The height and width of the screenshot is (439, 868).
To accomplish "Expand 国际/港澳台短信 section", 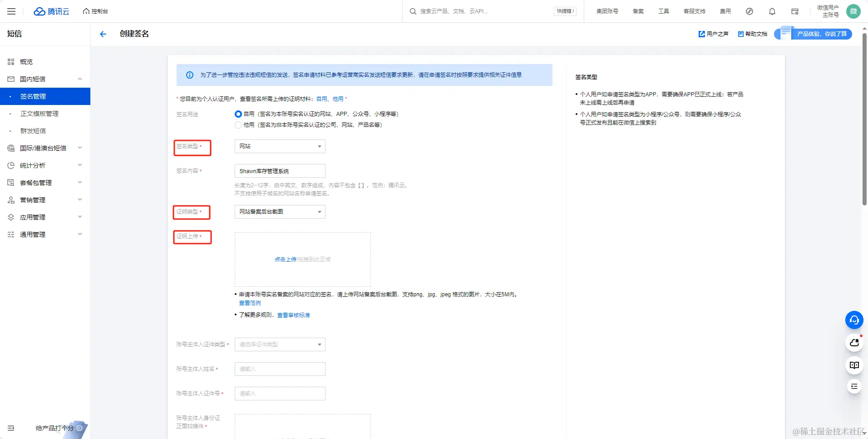I will pyautogui.click(x=45, y=148).
